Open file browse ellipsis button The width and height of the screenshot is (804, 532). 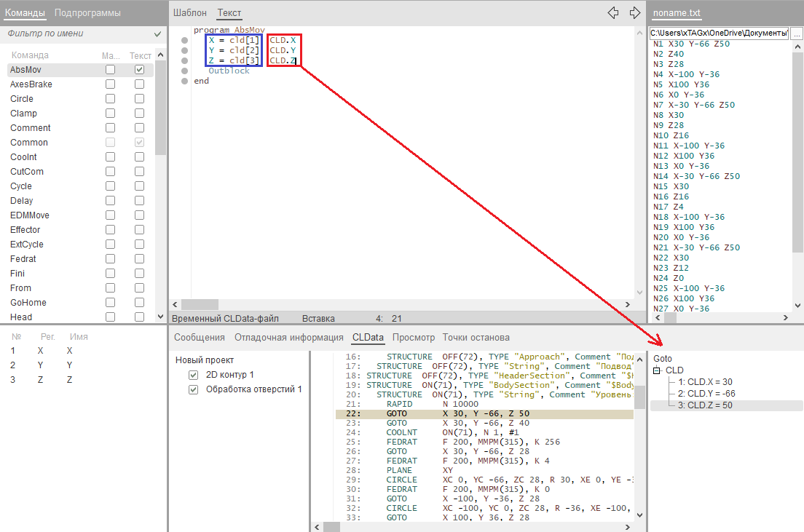(797, 33)
